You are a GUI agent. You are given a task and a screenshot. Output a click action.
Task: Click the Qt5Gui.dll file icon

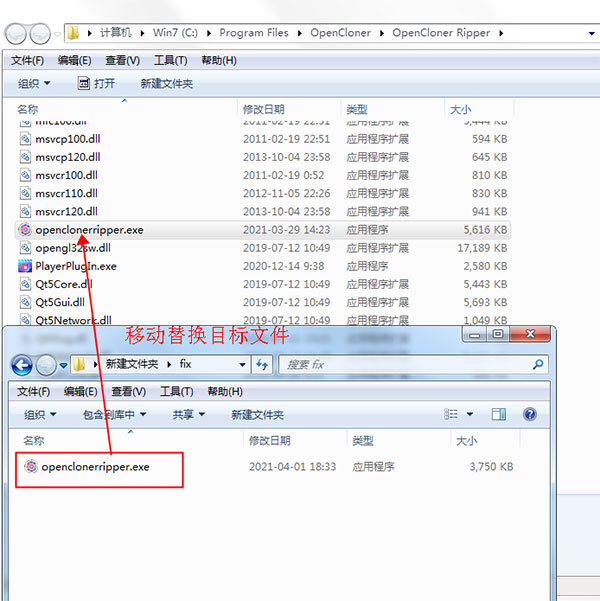point(25,302)
